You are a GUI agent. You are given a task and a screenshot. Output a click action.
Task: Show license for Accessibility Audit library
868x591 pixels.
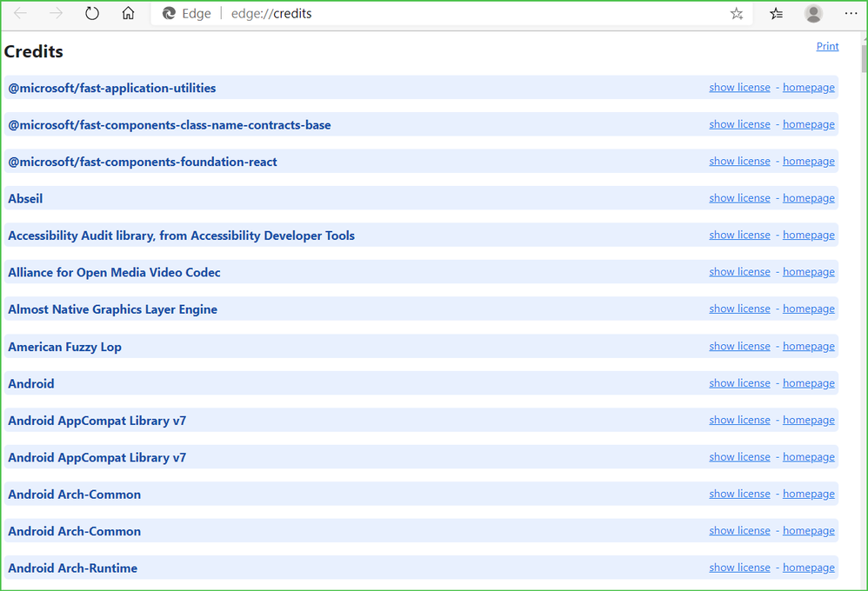739,236
